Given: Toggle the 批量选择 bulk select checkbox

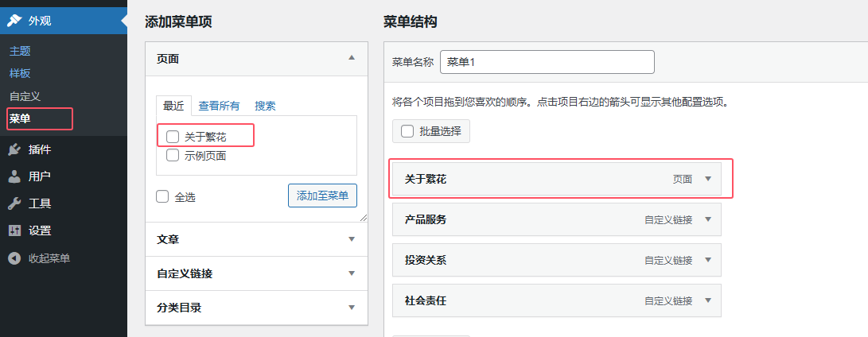Looking at the screenshot, I should [407, 131].
